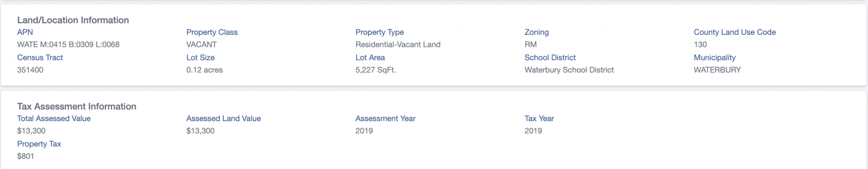
Task: Click the Lot Area label
Action: pos(370,57)
